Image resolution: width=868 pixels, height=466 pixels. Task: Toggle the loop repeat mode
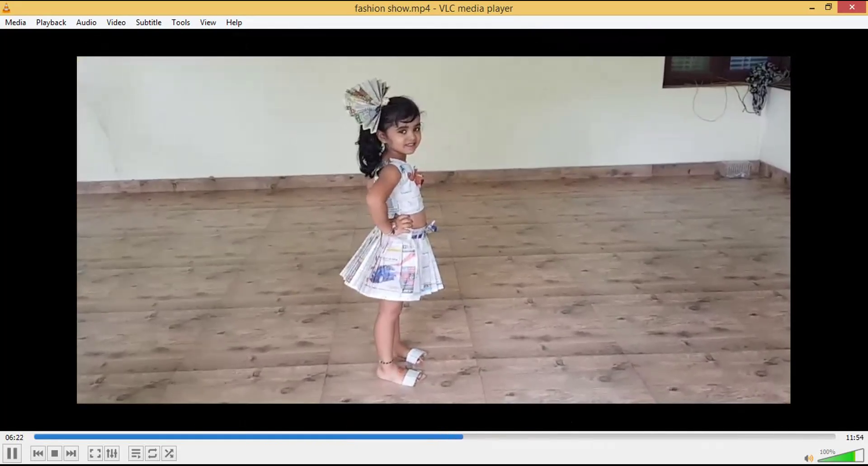(152, 453)
